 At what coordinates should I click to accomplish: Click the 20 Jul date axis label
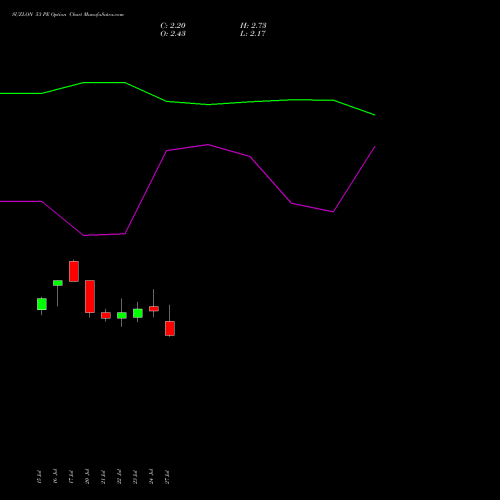pos(87,477)
